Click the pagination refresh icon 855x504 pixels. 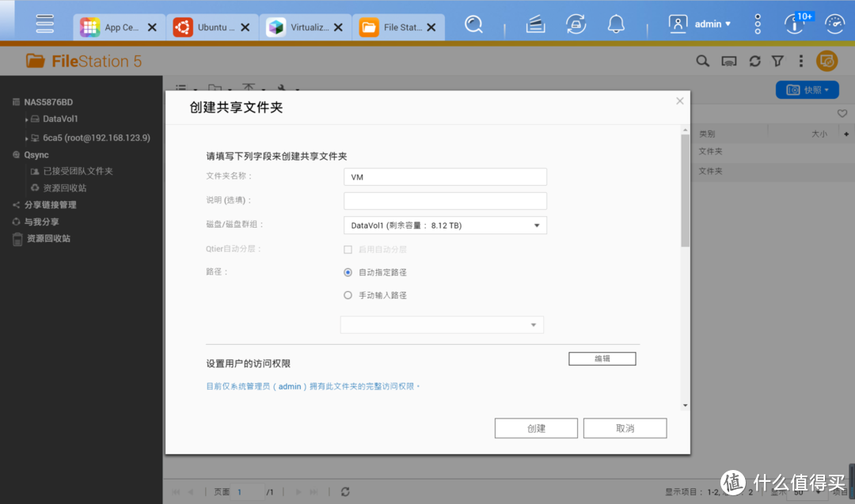[x=345, y=492]
